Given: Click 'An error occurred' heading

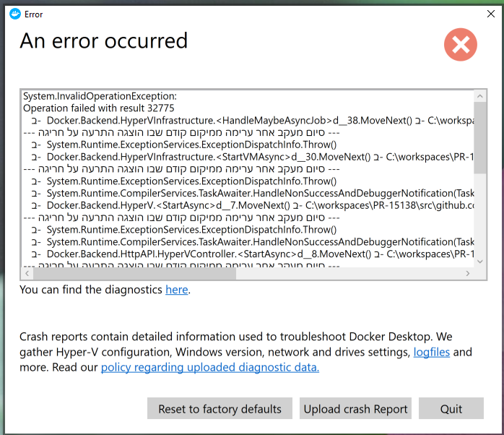Looking at the screenshot, I should (103, 41).
